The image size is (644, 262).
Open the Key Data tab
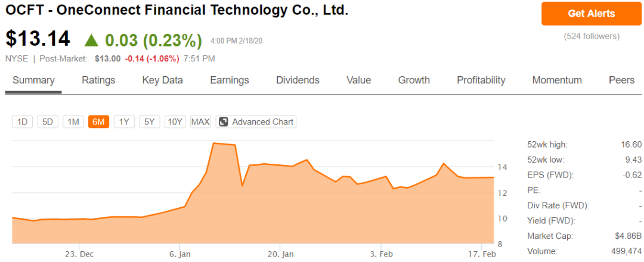click(x=162, y=80)
